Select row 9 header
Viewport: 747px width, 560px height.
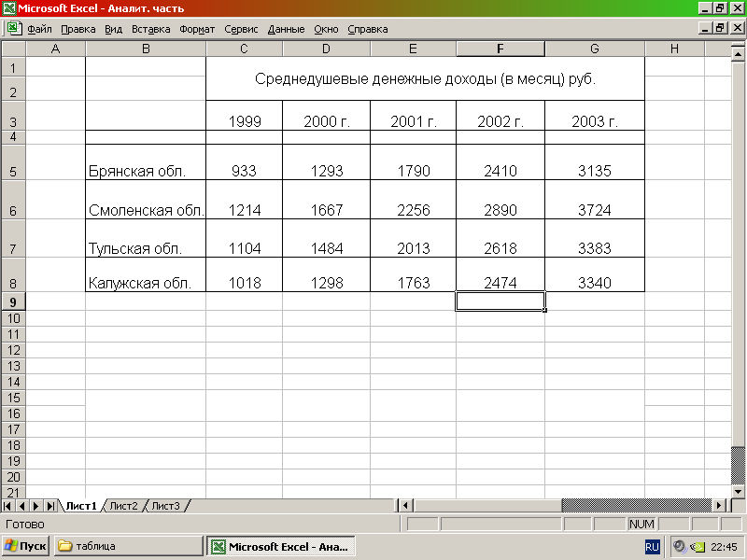[13, 301]
